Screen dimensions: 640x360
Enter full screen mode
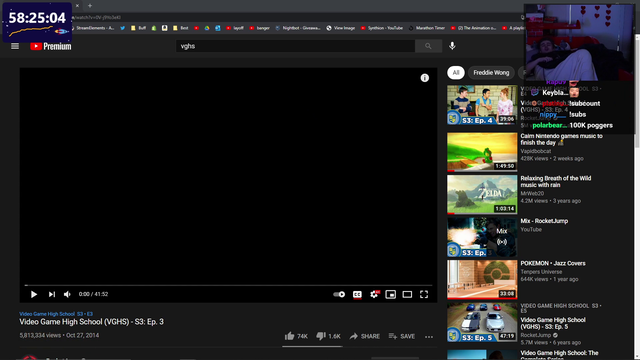click(x=424, y=294)
